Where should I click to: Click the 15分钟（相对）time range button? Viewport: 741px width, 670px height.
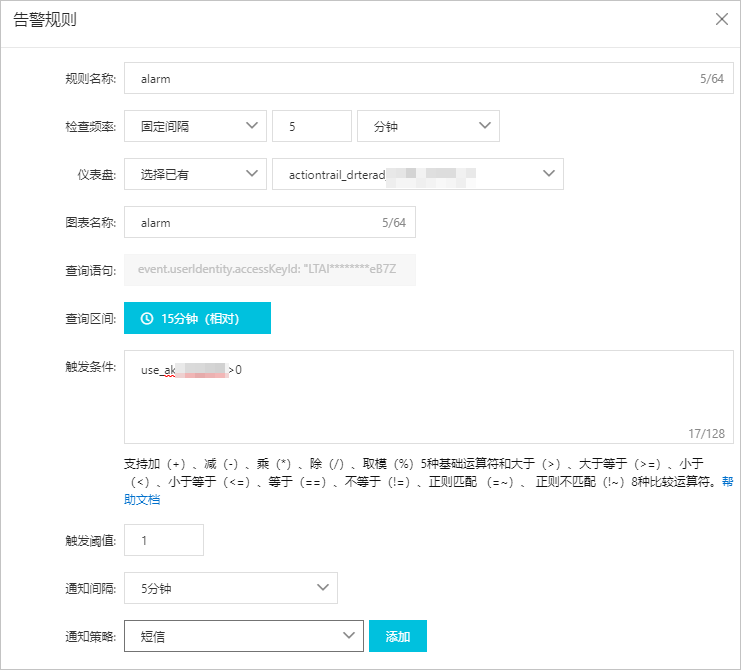197,318
